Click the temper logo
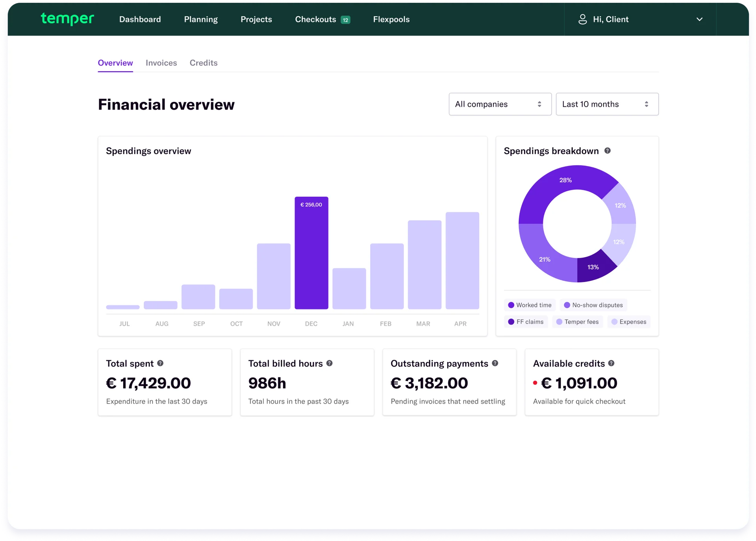The height and width of the screenshot is (541, 756). coord(67,19)
